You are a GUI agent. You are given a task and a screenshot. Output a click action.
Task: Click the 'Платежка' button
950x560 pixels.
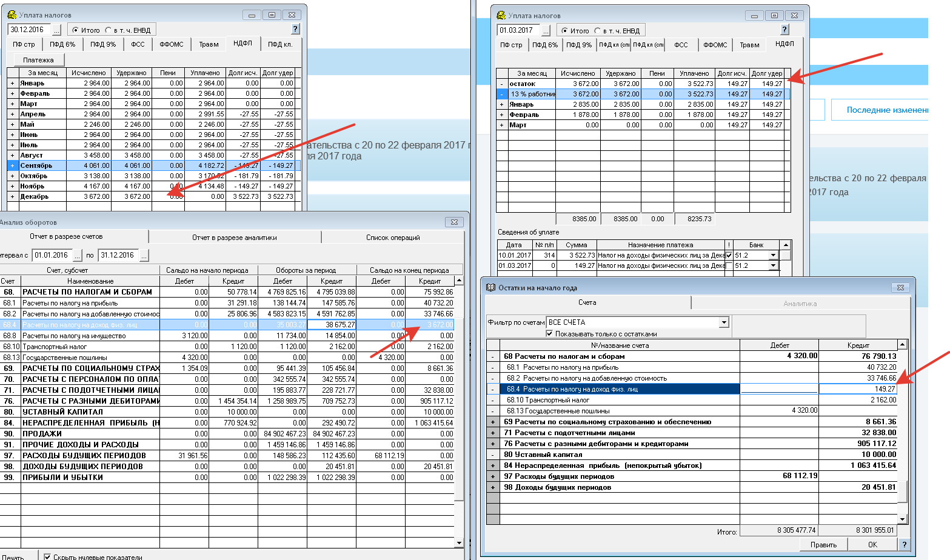click(38, 60)
